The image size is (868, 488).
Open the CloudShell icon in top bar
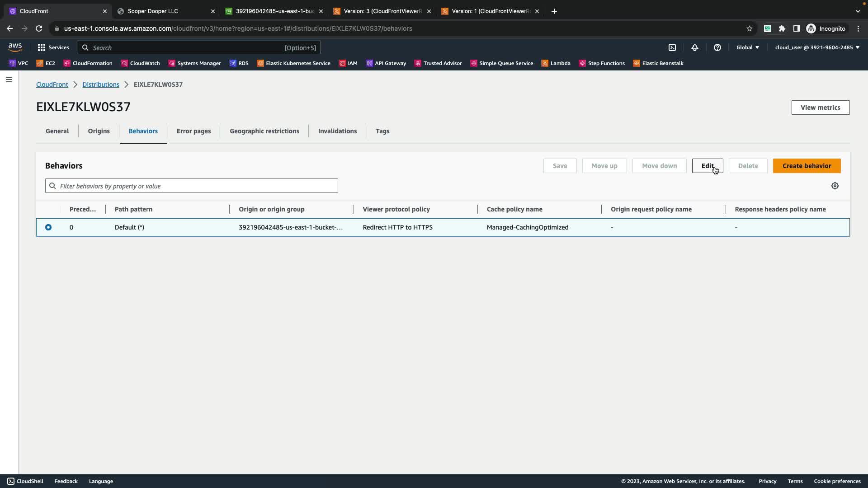(x=672, y=47)
